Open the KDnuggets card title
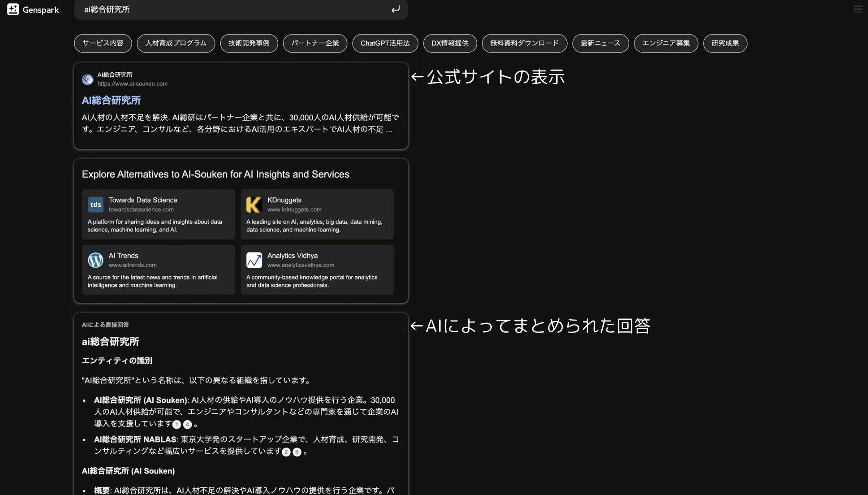This screenshot has width=868, height=495. pyautogui.click(x=284, y=200)
